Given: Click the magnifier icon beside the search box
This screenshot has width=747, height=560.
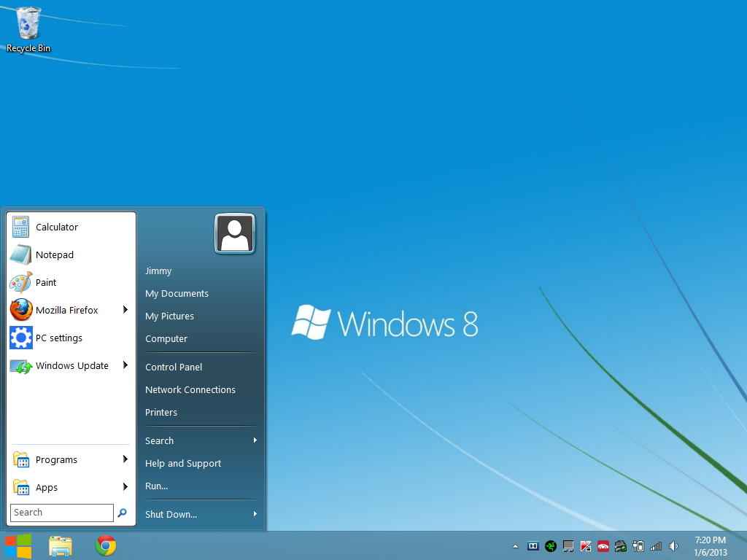Looking at the screenshot, I should pos(123,513).
